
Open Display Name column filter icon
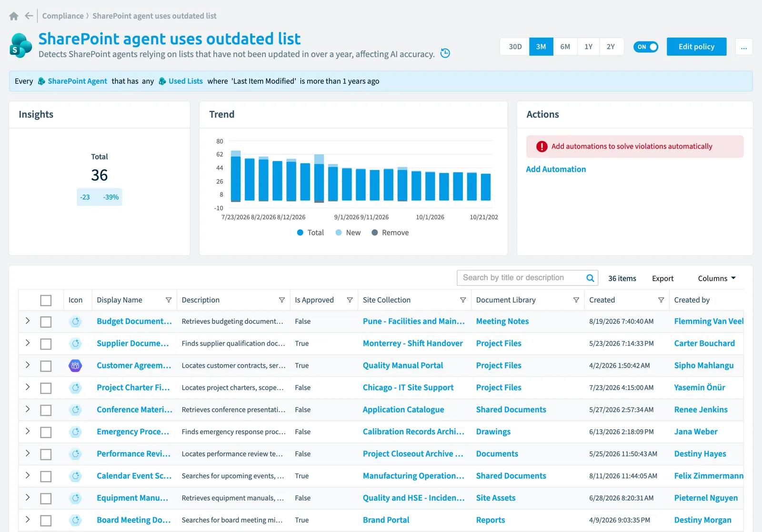169,300
